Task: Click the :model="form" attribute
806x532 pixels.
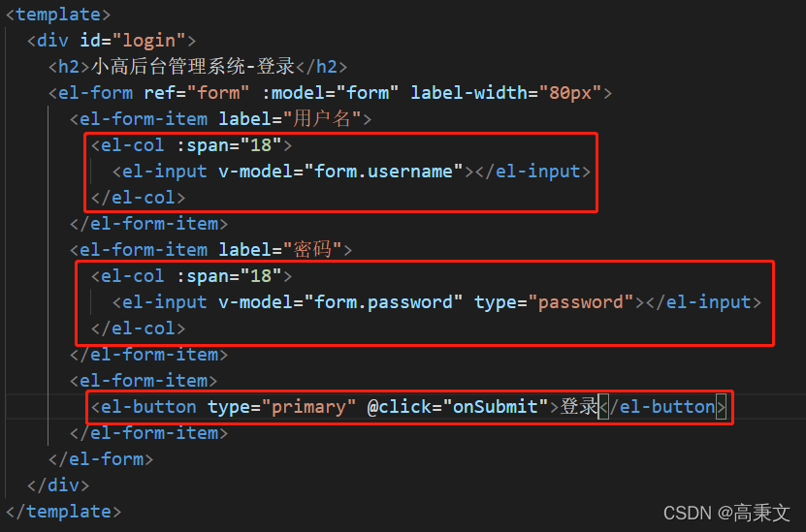Action: (x=330, y=93)
